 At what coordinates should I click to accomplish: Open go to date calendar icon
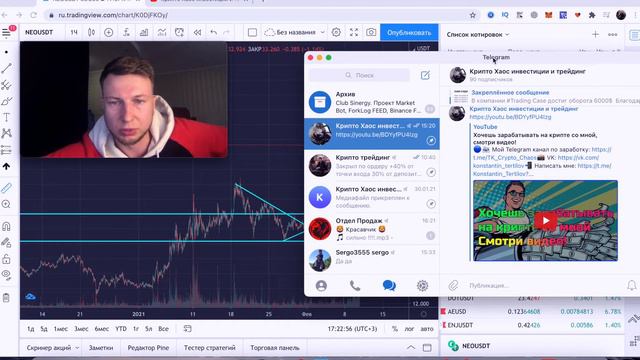pos(187,329)
